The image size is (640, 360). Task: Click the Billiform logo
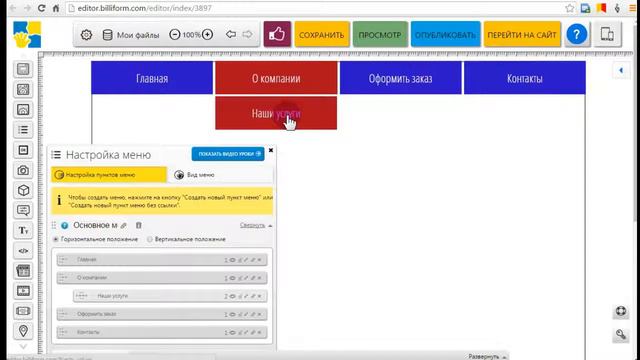pos(27,35)
